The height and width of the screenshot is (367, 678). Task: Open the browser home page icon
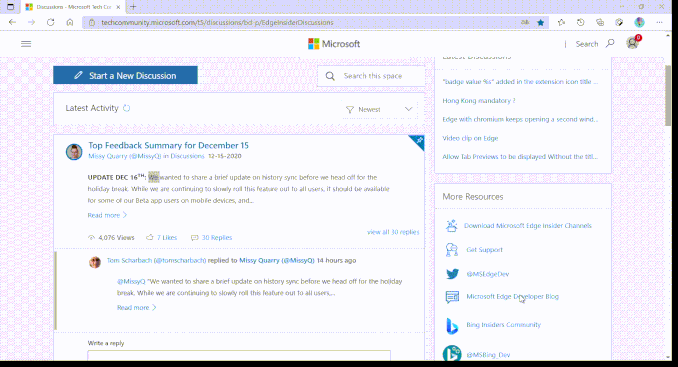(x=70, y=22)
